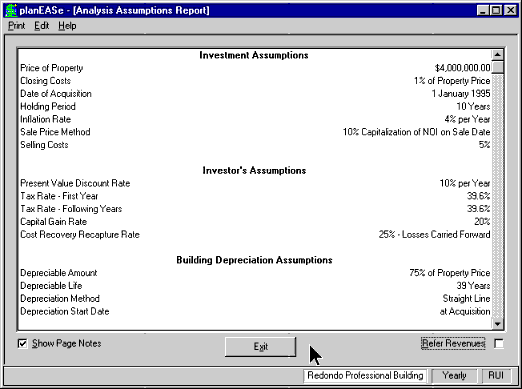522x389 pixels.
Task: Click the Redondo Professional Building status field
Action: [x=365, y=376]
